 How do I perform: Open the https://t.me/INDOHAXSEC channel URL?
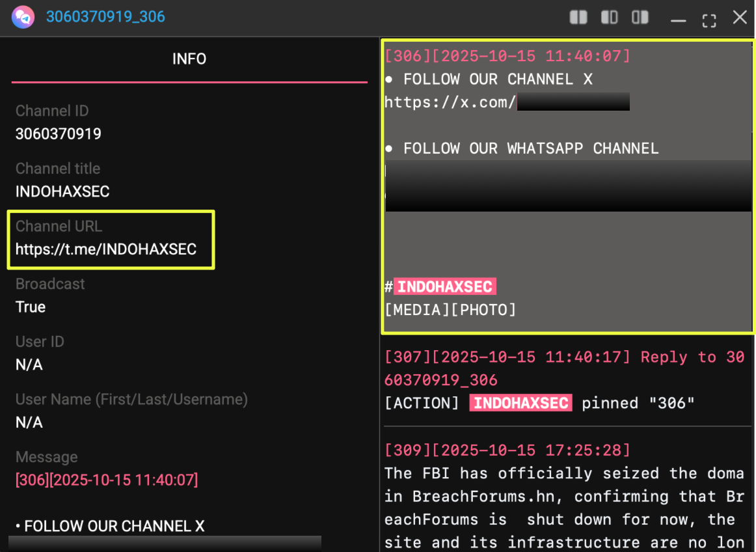106,249
